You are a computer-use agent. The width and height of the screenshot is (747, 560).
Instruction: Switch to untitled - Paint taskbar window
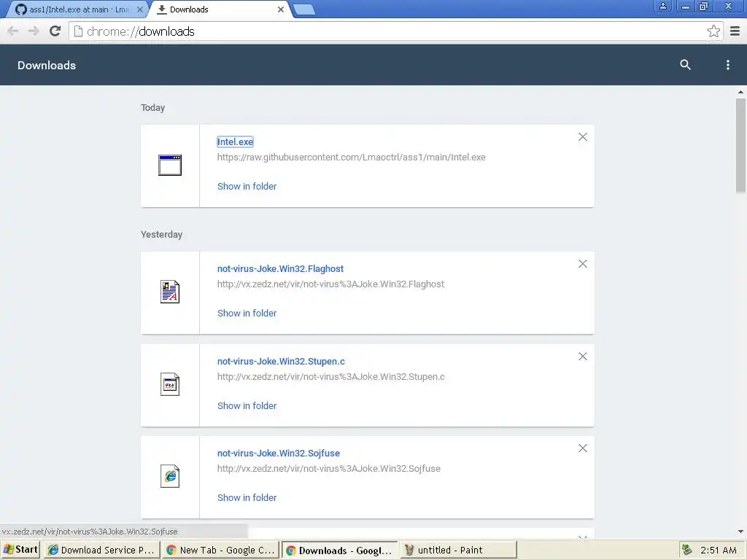(x=458, y=550)
